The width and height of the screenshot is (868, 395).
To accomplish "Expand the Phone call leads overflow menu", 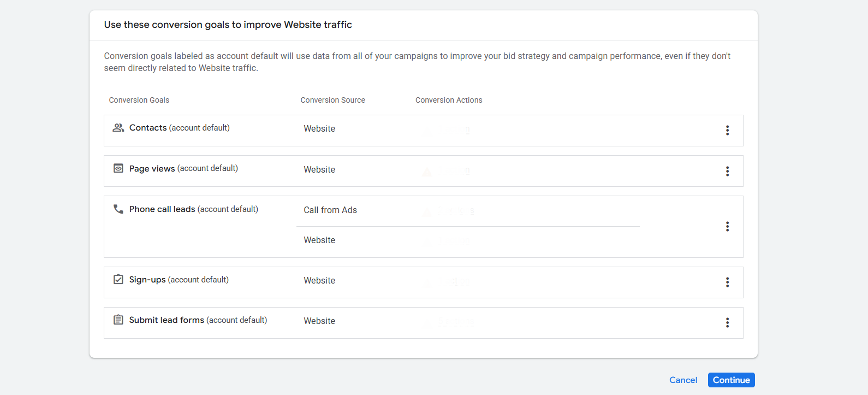I will [727, 227].
